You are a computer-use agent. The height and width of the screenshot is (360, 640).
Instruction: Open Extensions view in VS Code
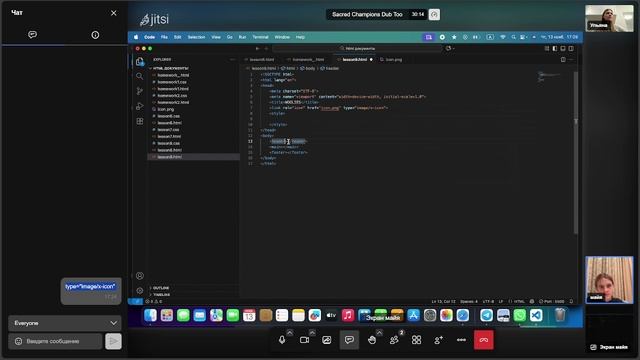coord(140,121)
